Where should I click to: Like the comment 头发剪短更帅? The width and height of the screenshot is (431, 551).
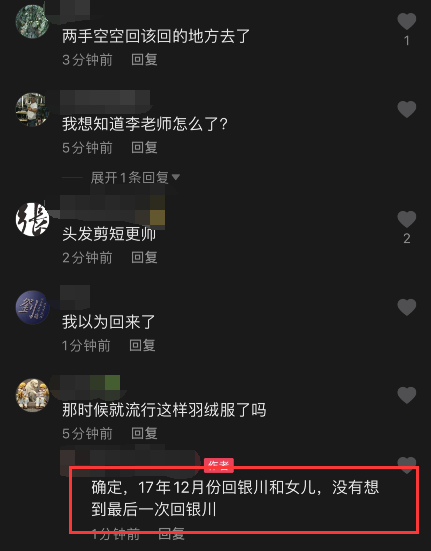[406, 219]
